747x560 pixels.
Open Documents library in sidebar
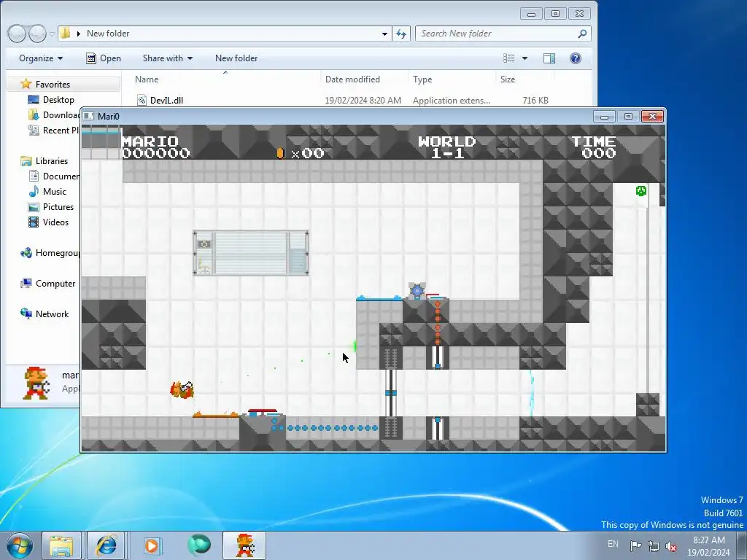[61, 176]
